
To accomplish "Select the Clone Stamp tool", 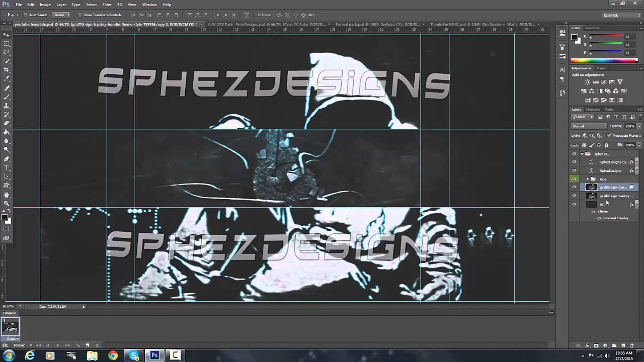I will point(6,106).
